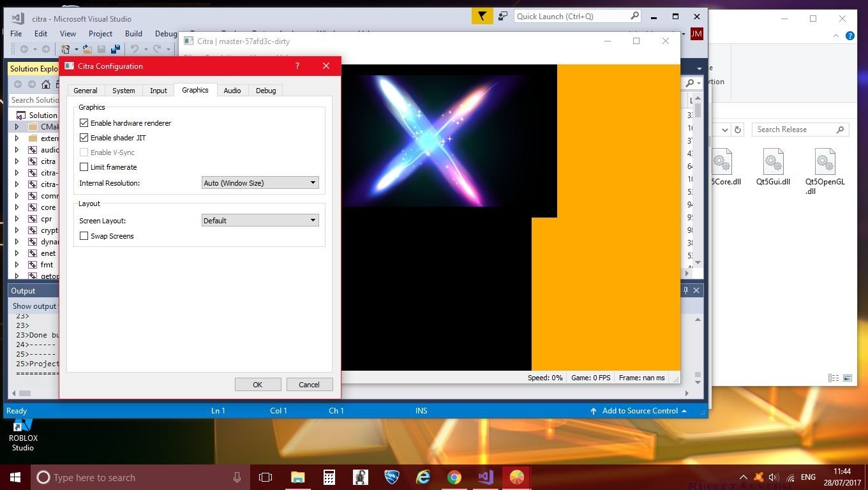Check the Limit framerate box
This screenshot has height=490, width=868.
84,167
